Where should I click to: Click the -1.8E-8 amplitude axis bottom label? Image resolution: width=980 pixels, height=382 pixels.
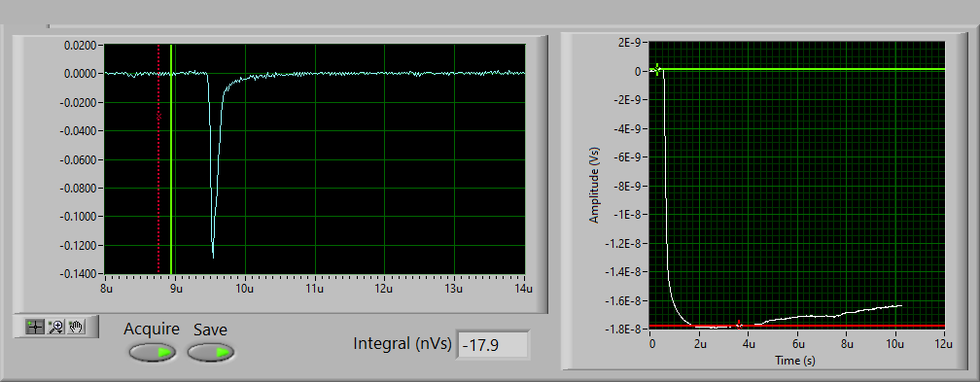(x=626, y=330)
